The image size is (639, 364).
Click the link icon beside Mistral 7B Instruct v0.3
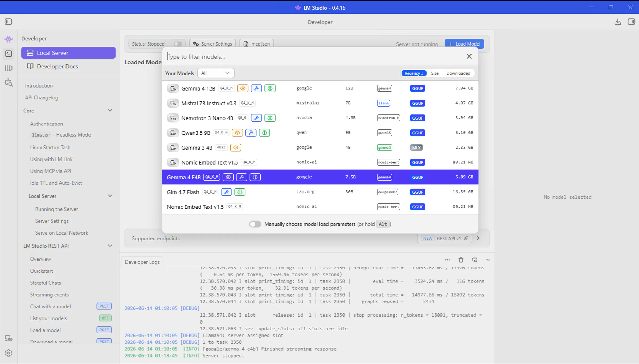click(x=173, y=103)
